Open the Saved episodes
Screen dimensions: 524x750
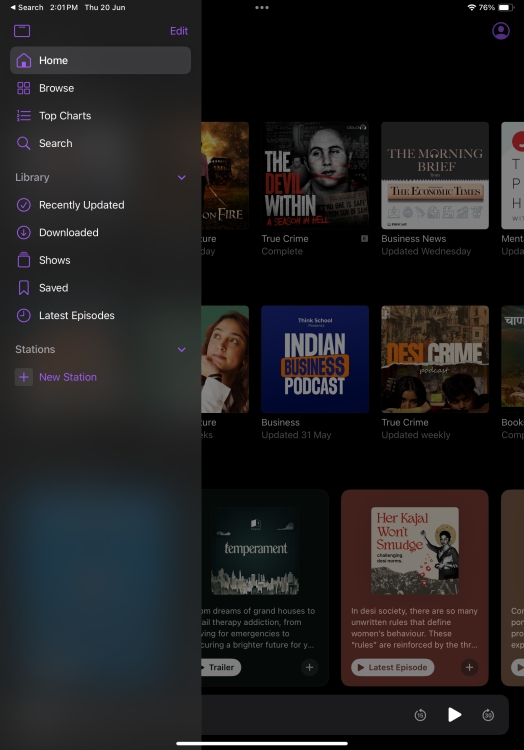pos(100,287)
